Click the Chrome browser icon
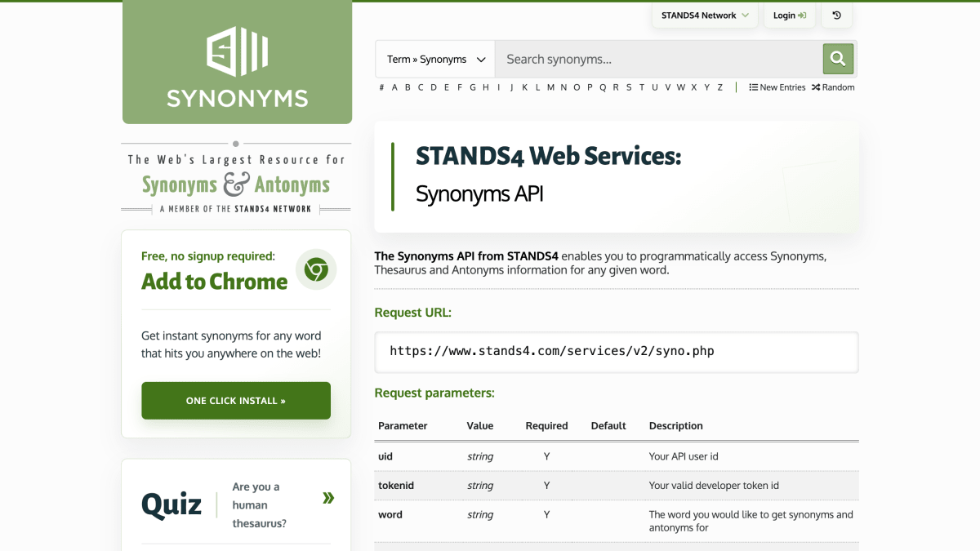 pos(316,269)
